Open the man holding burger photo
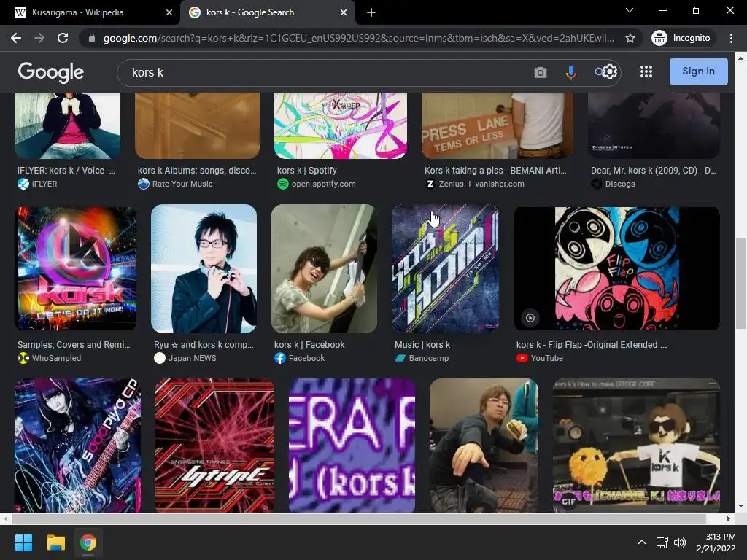Image resolution: width=747 pixels, height=560 pixels. point(484,446)
